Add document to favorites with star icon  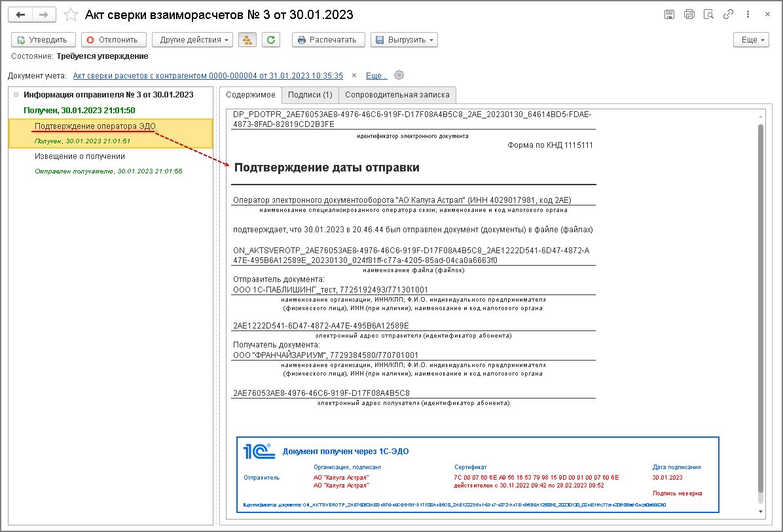coord(71,15)
